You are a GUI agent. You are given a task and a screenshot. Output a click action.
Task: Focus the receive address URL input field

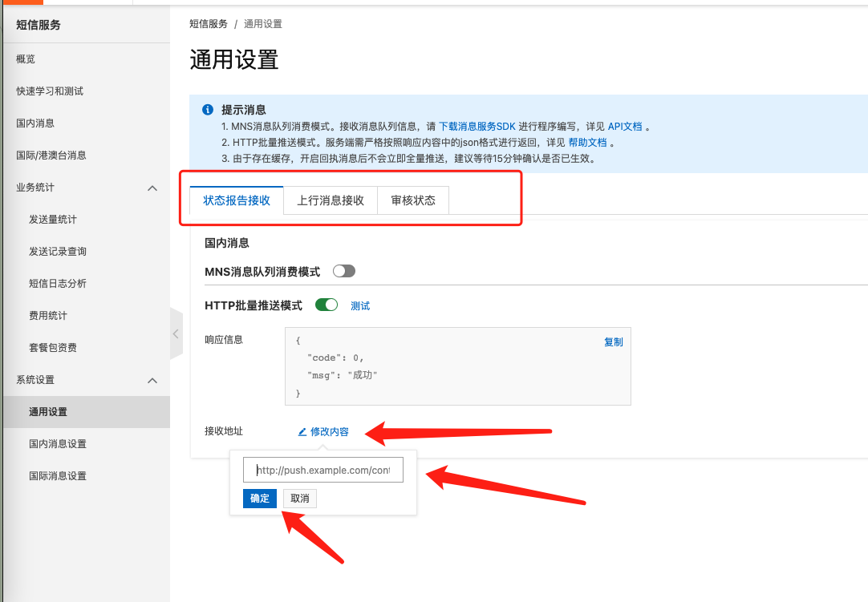323,470
